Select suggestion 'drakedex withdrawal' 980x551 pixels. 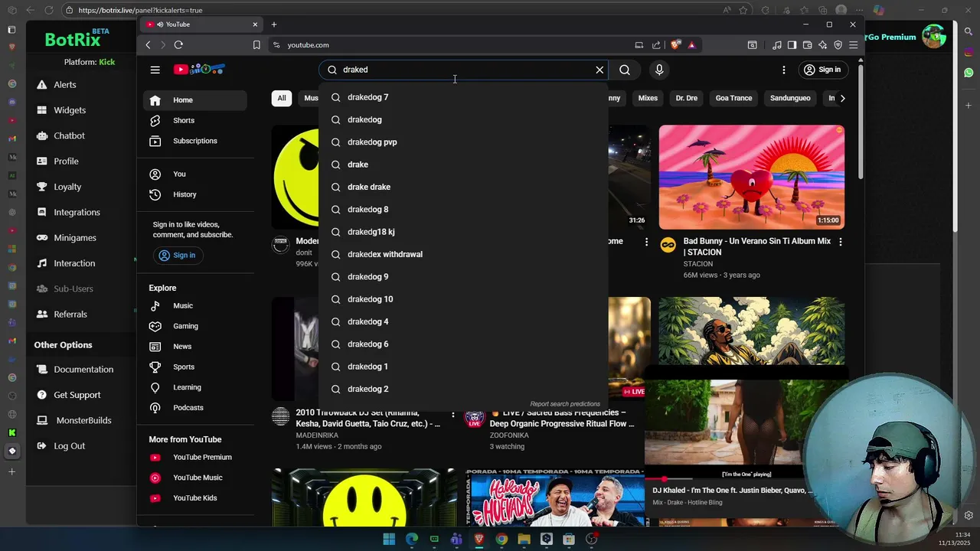[x=463, y=254]
